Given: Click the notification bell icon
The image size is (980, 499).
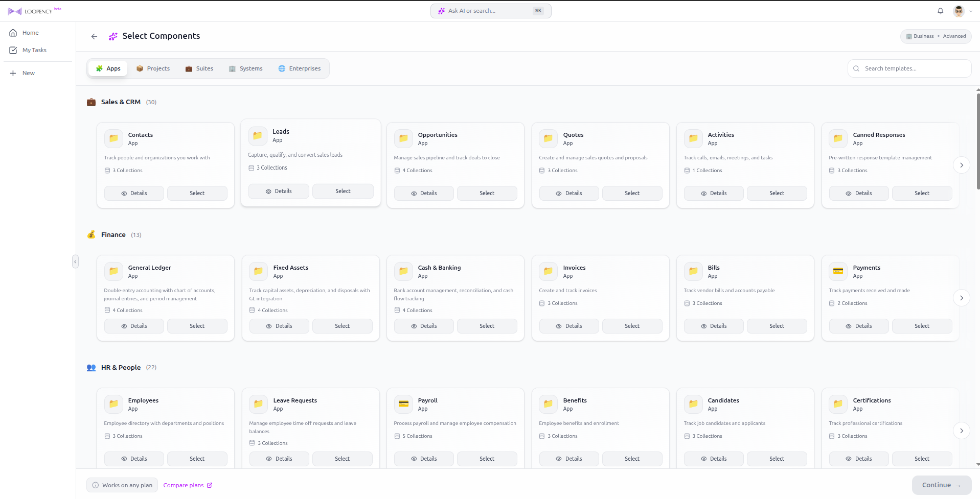Looking at the screenshot, I should point(940,11).
